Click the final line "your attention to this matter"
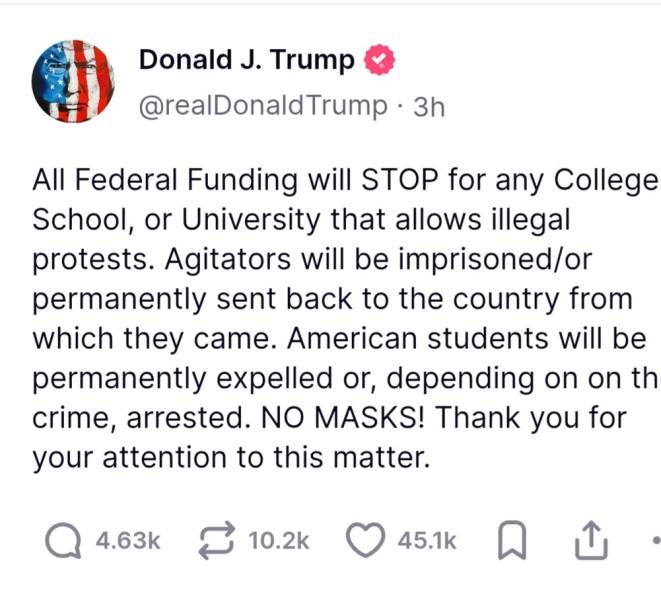Image resolution: width=661 pixels, height=600 pixels. coord(230,460)
